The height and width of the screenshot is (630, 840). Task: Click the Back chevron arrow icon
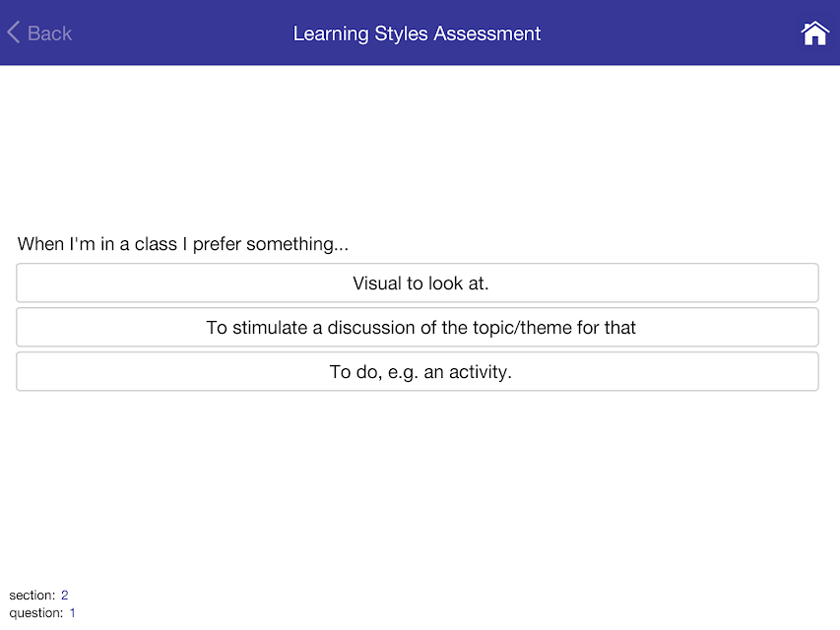(x=14, y=32)
